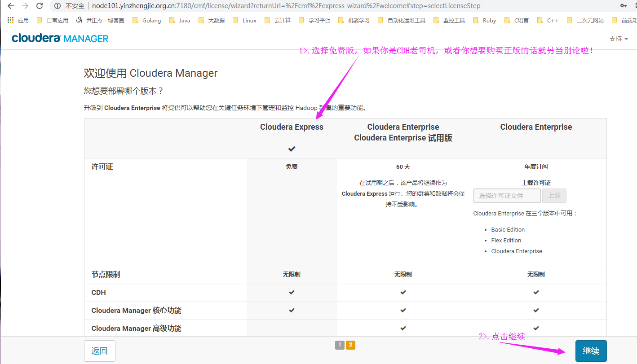Go to wizard step 2 indicator
Viewport: 637px width, 364px height.
pyautogui.click(x=350, y=345)
